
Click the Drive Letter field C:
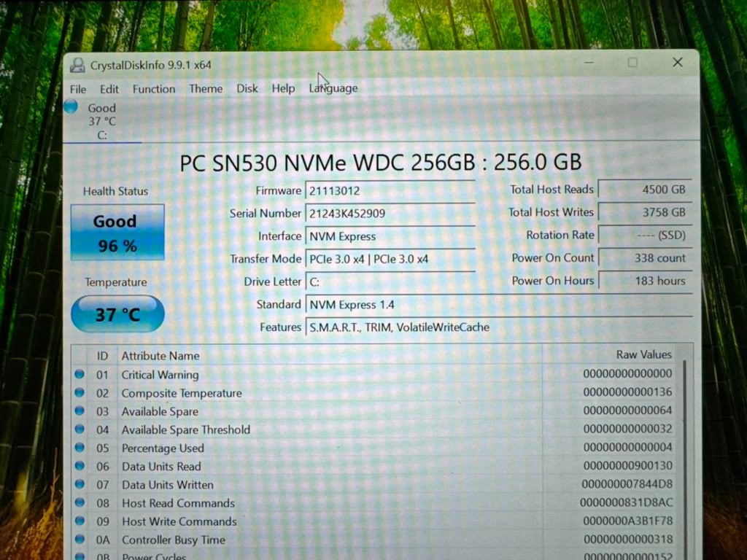point(390,282)
